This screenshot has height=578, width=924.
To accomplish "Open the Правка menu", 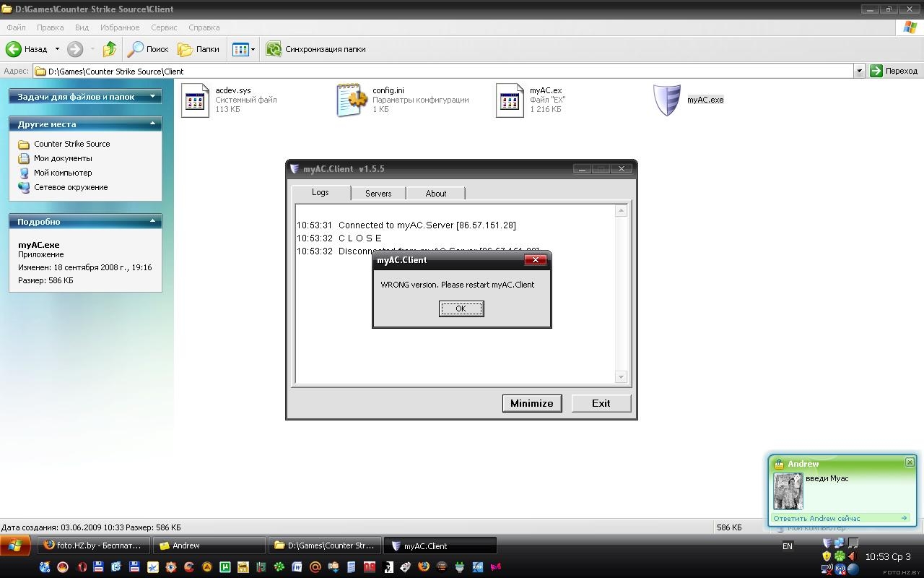I will point(50,27).
